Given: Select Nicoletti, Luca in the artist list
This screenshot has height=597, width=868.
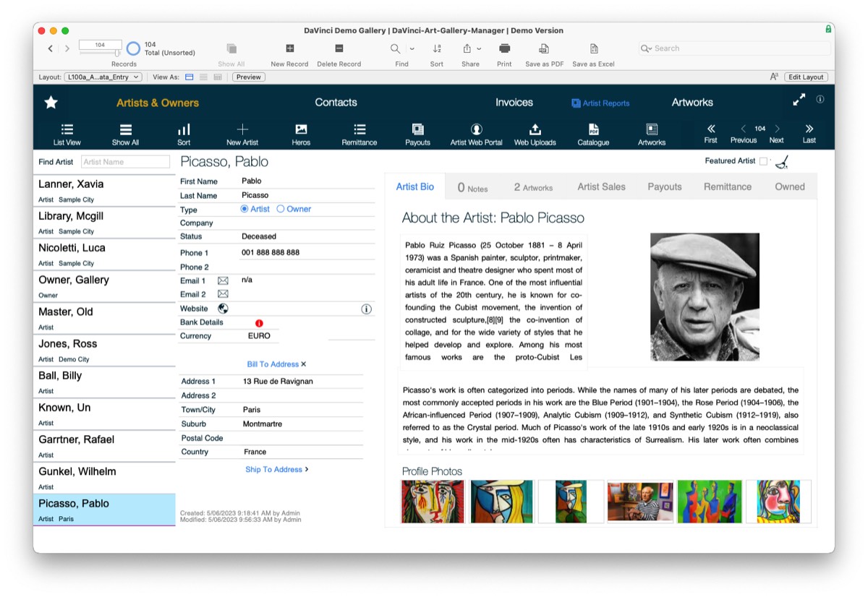Looking at the screenshot, I should click(x=104, y=254).
